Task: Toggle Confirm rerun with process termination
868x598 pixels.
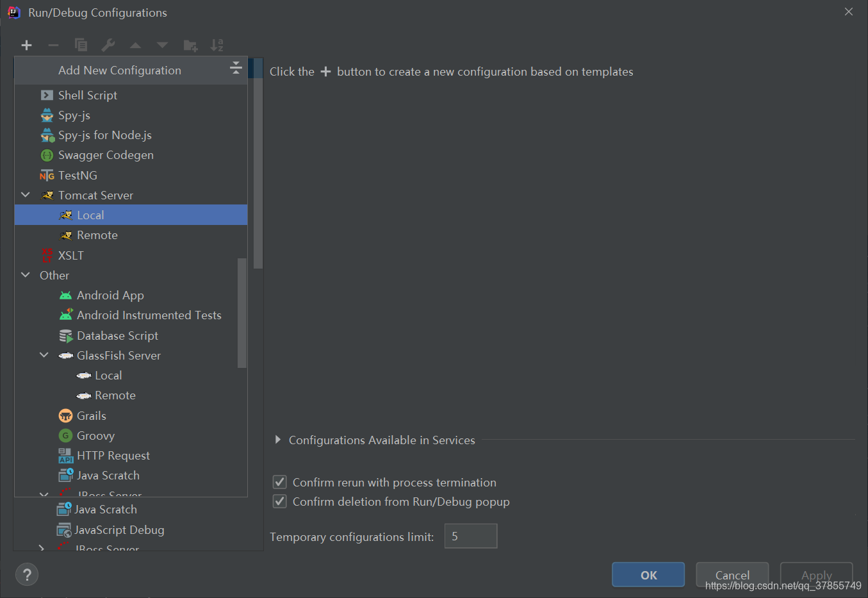Action: coord(280,482)
